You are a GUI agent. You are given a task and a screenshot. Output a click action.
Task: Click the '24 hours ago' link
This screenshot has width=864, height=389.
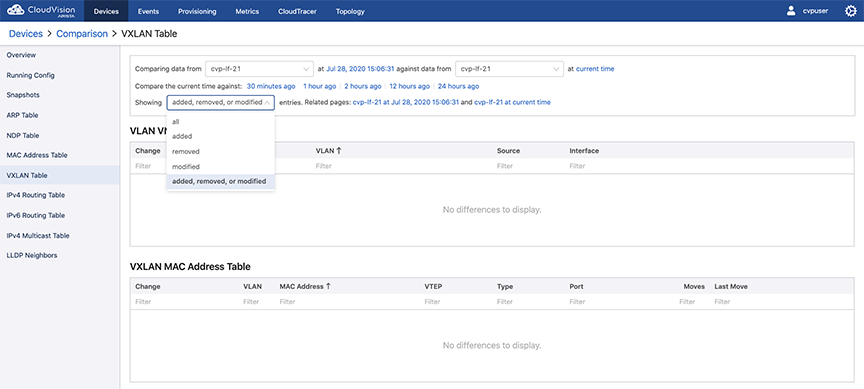[x=458, y=86]
